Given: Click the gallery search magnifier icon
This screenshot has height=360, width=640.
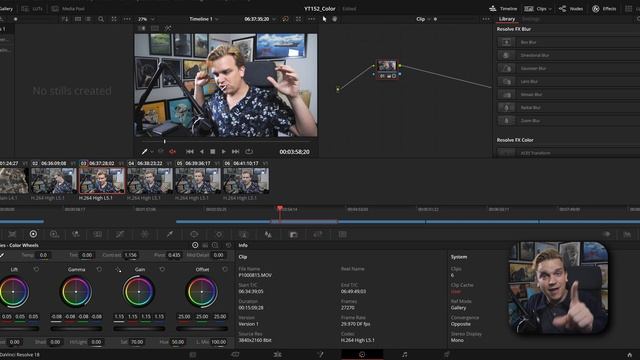Looking at the screenshot, I should click(101, 19).
